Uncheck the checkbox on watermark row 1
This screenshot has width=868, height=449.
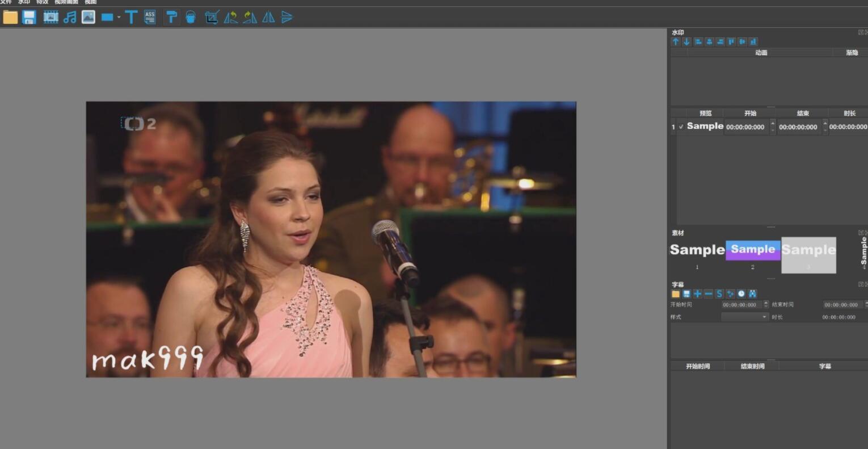click(681, 127)
